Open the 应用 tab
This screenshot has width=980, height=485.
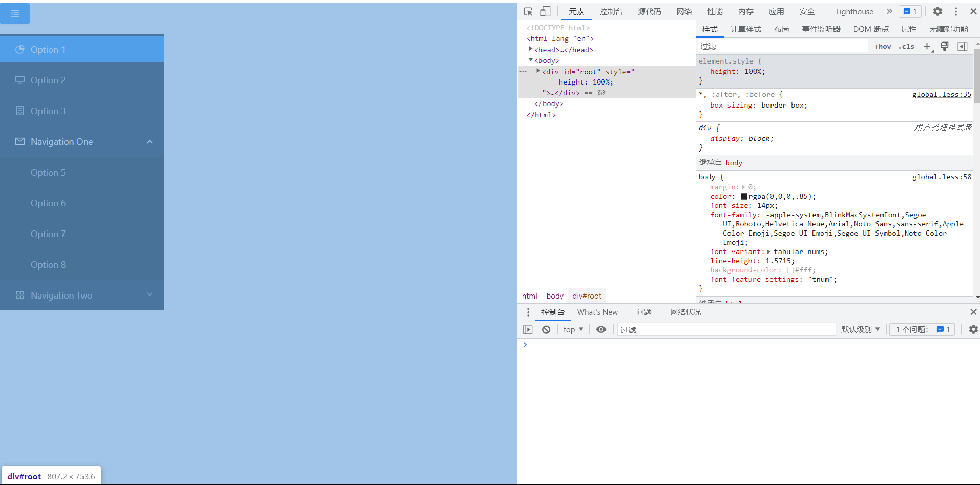pos(776,11)
